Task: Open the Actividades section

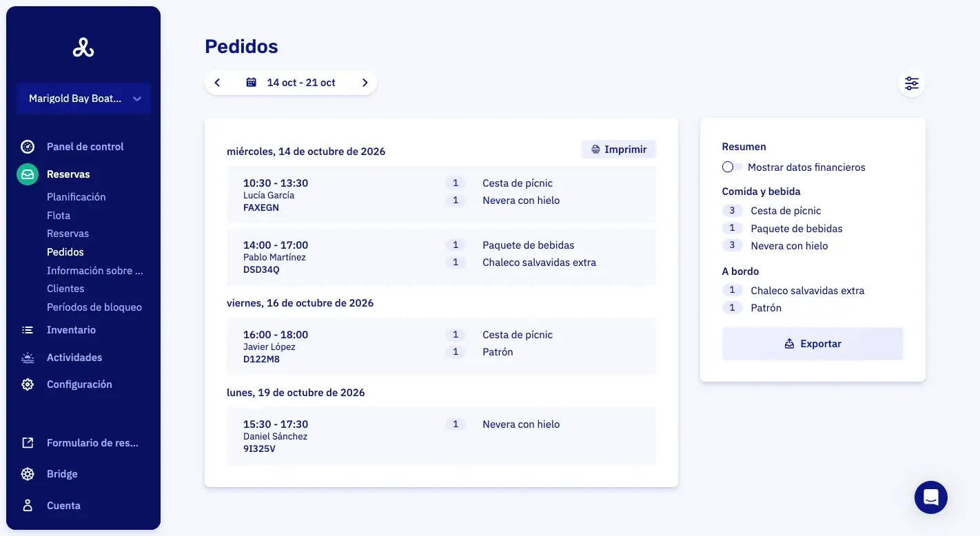Action: tap(74, 358)
